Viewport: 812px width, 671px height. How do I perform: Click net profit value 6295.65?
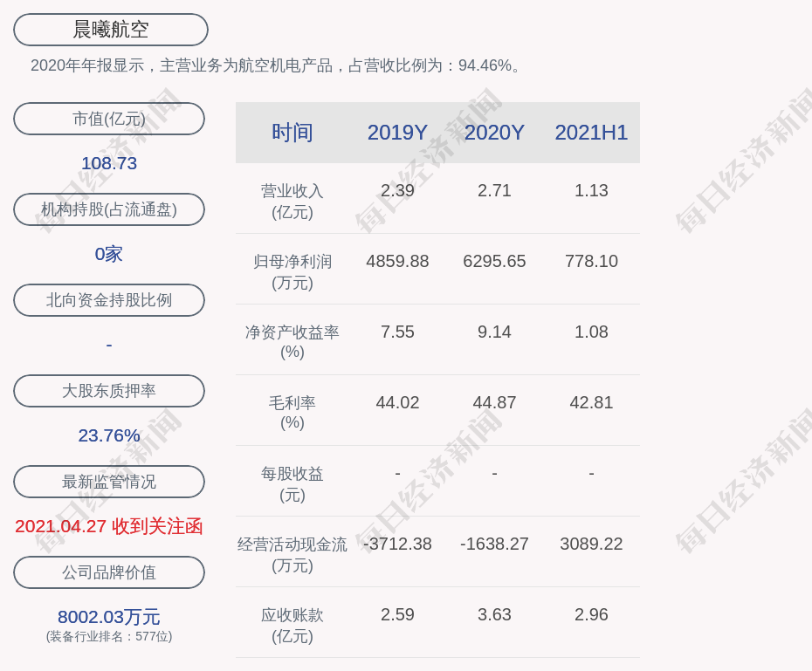coord(494,261)
